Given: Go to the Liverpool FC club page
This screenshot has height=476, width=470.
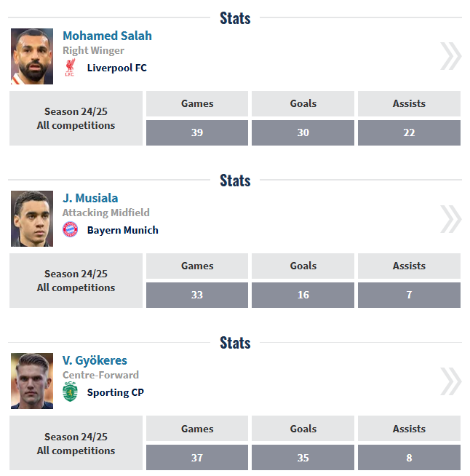Looking at the screenshot, I should point(116,68).
